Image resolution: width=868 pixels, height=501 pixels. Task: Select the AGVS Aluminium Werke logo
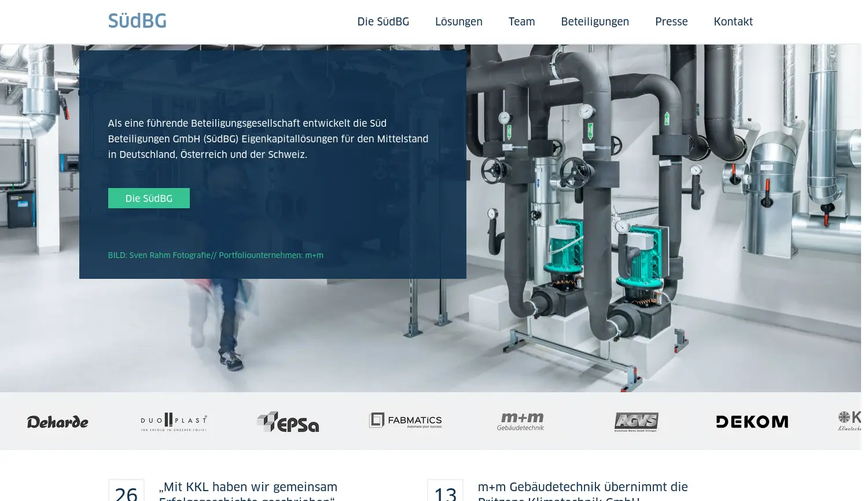[637, 421]
